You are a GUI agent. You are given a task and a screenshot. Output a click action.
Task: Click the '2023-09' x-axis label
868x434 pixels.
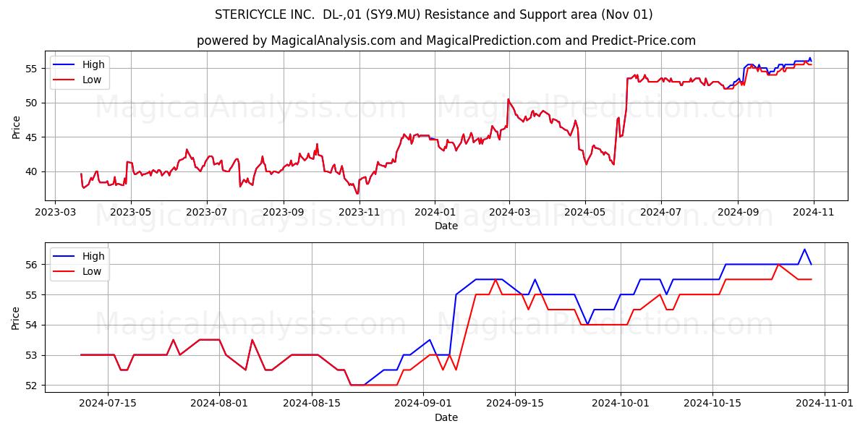point(283,213)
